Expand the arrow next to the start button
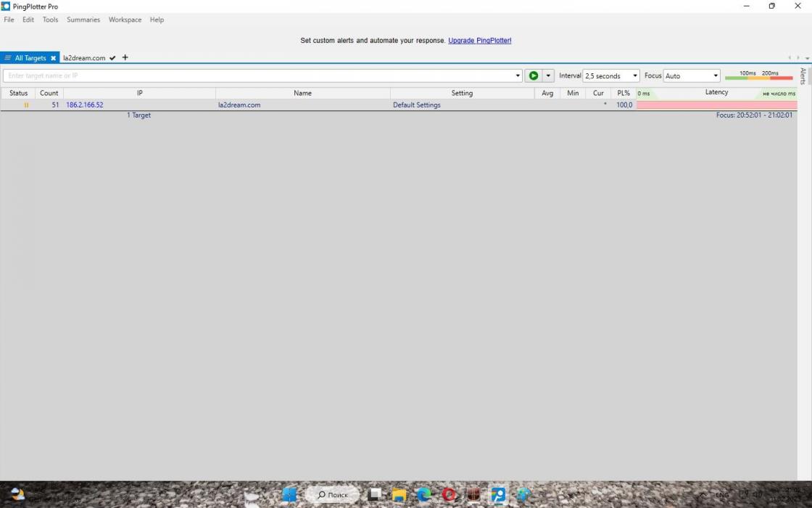 pyautogui.click(x=548, y=75)
